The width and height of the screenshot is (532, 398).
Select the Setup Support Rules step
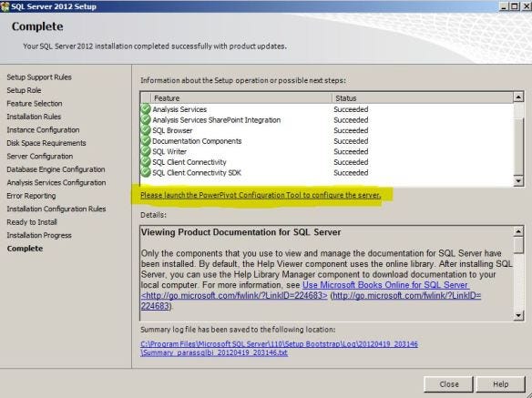point(39,77)
